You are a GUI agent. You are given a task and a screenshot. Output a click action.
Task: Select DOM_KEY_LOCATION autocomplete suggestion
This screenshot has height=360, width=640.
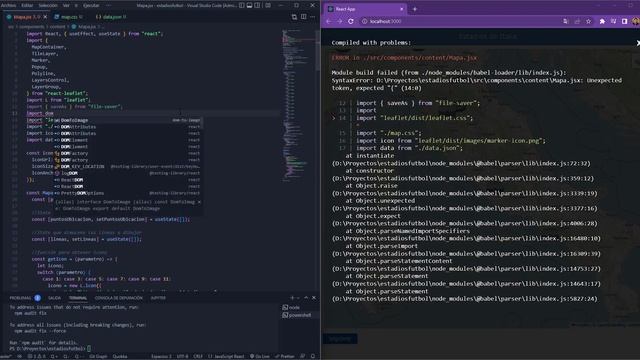click(128, 167)
